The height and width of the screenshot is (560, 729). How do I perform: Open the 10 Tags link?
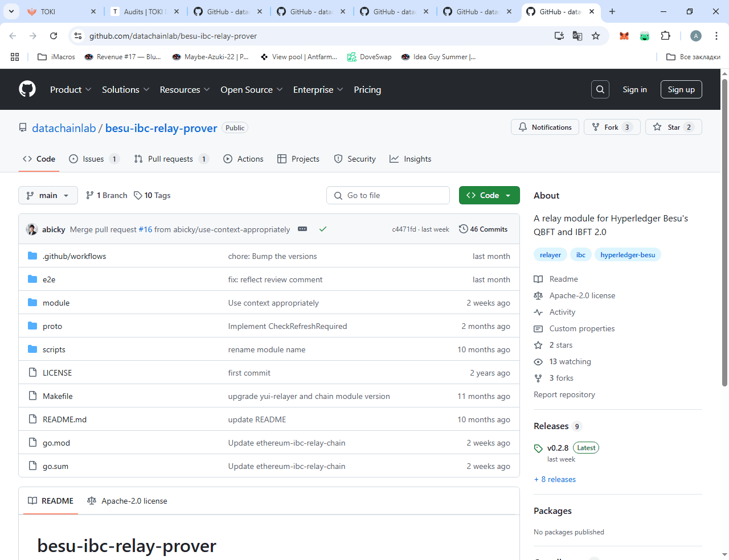[152, 195]
